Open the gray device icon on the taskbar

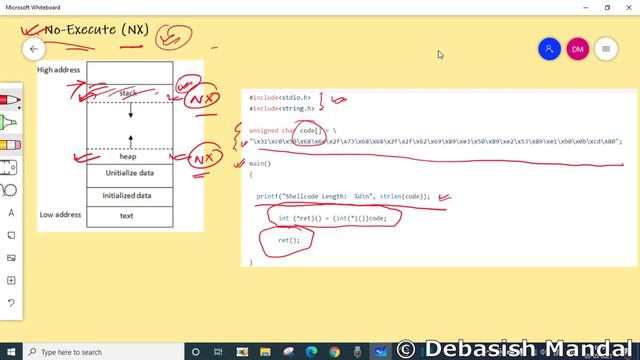pyautogui.click(x=358, y=351)
